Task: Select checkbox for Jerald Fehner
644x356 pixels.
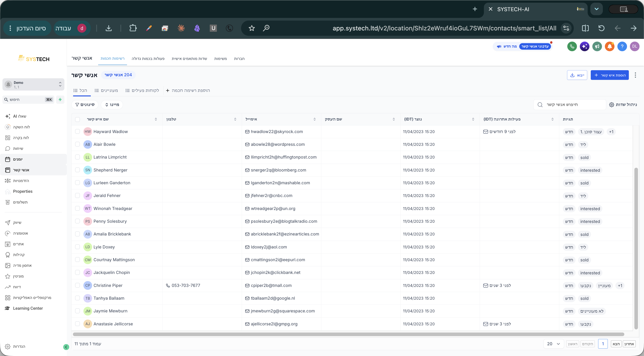Action: [x=78, y=195]
